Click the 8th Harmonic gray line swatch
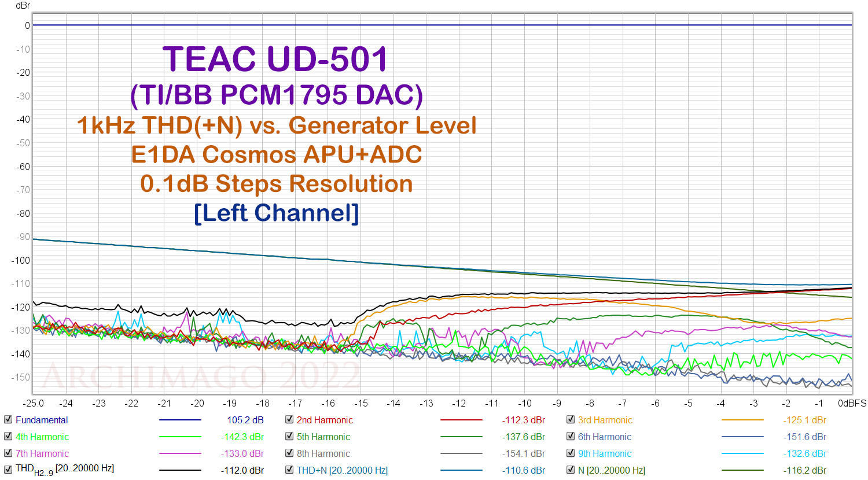Screen dimensions: 868x480 click(x=461, y=454)
